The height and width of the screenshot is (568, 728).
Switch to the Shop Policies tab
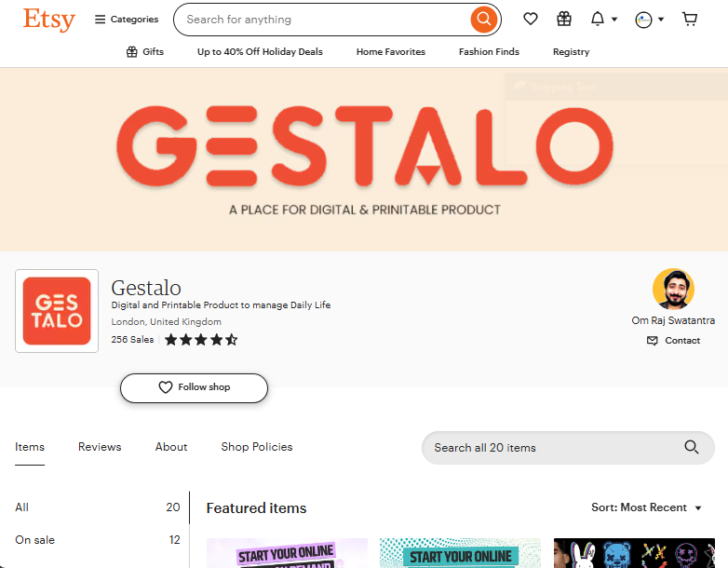pos(257,447)
